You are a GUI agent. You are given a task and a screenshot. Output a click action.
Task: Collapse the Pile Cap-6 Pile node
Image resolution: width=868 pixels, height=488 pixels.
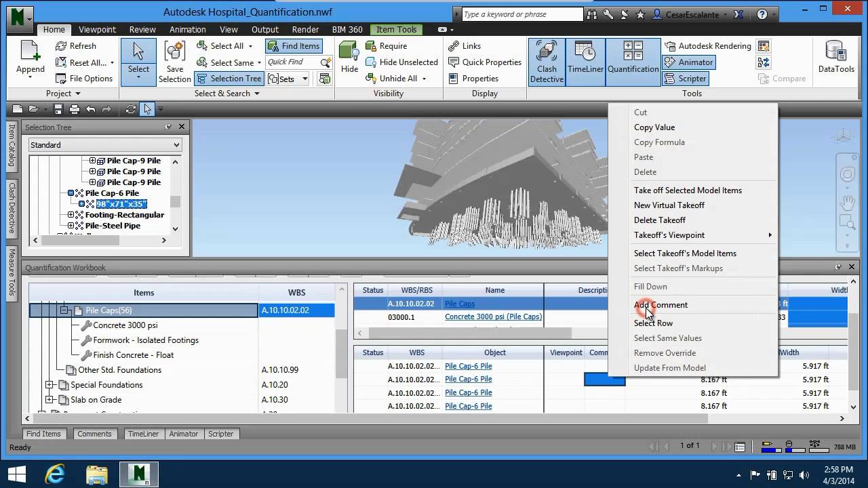[x=71, y=193]
